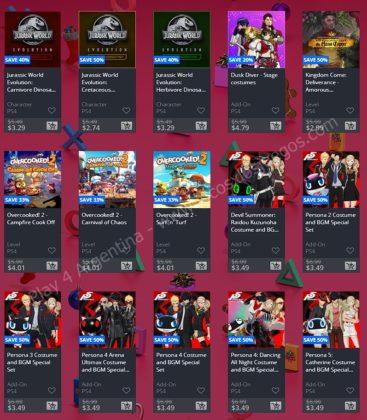Image resolution: width=367 pixels, height=420 pixels.
Task: Click the $4.79 price on Dusk Diver
Action: point(240,128)
